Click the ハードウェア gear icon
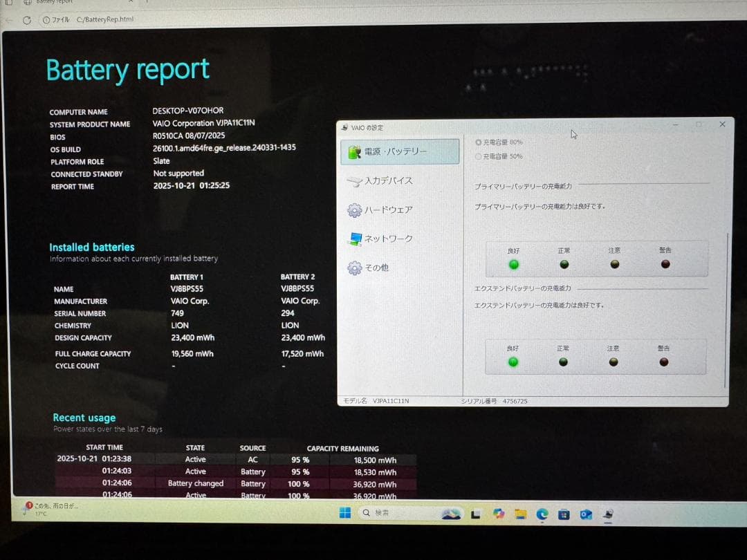Viewport: 747px width, 560px height. (355, 210)
